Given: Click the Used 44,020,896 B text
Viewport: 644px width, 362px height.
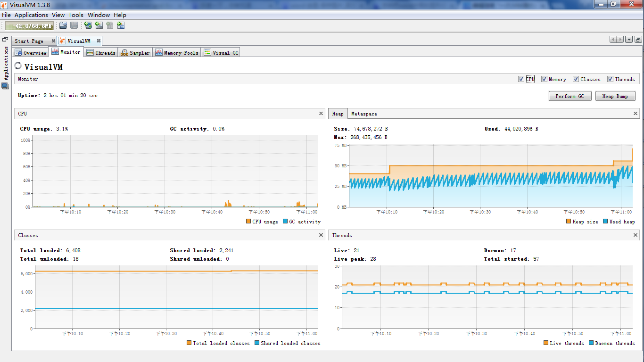Looking at the screenshot, I should 511,129.
